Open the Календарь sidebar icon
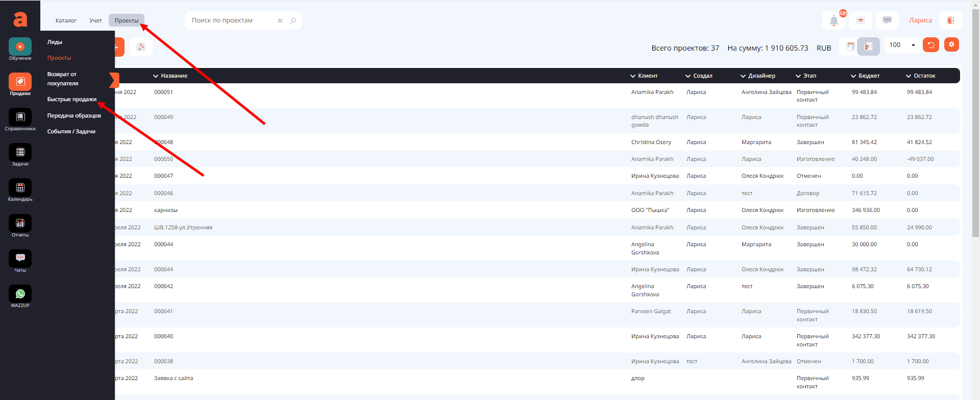Viewport: 980px width, 400px height. [20, 188]
